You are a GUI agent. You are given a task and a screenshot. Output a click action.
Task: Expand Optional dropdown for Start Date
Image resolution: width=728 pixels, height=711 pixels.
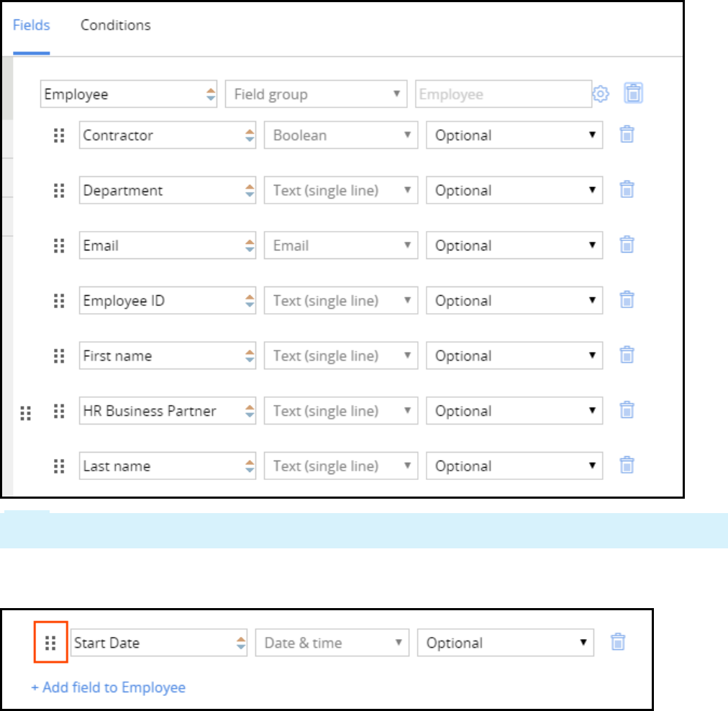506,643
